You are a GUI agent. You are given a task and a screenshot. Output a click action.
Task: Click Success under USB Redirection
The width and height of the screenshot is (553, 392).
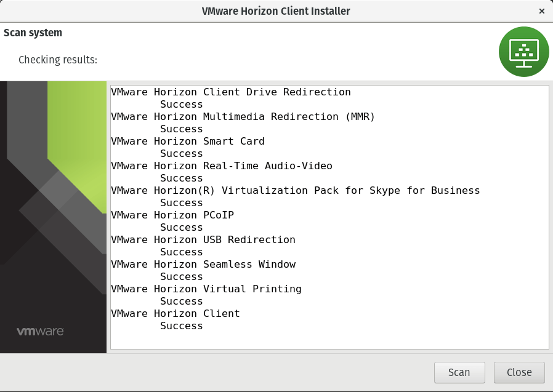click(x=182, y=252)
